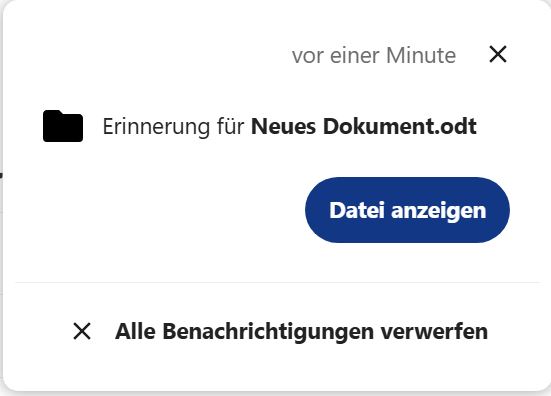Click the black folder icon

coord(63,126)
